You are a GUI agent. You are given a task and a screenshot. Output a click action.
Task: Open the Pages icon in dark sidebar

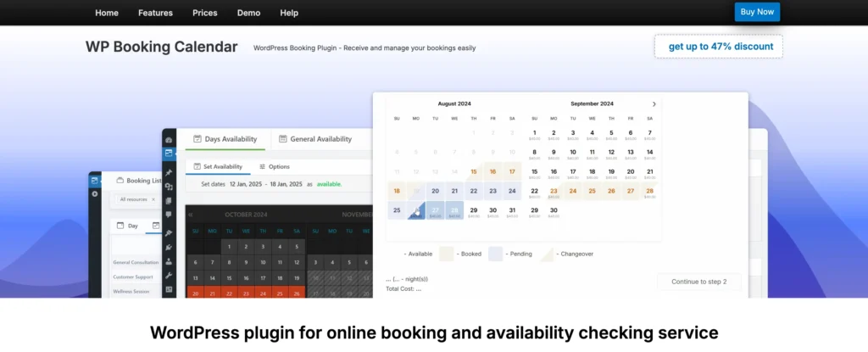tap(169, 201)
